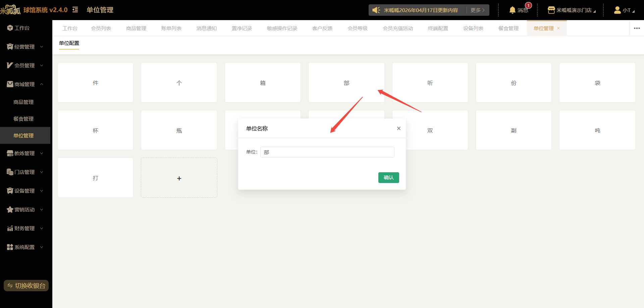Screen dimensions: 644x308
Task: Click the 门店管理 sidebar icon
Action: click(10, 172)
